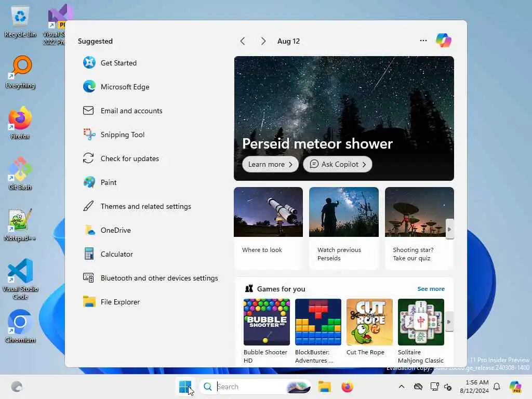Show hidden icons with tray chevron

(x=402, y=387)
